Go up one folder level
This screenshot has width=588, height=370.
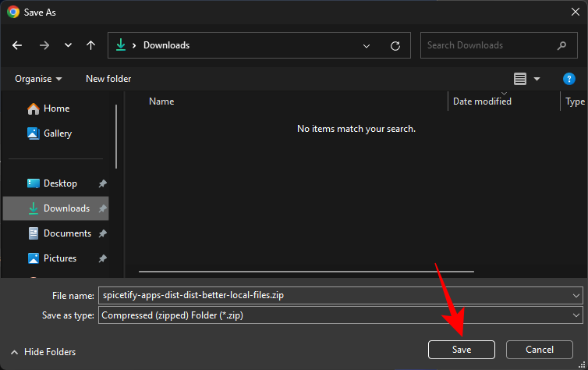(90, 45)
